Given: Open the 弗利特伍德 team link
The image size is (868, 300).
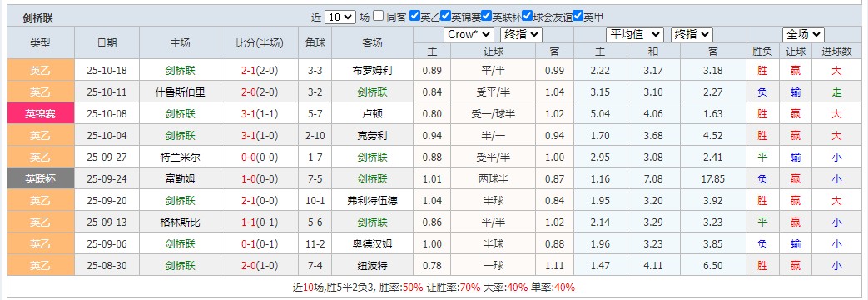Looking at the screenshot, I should tap(372, 201).
